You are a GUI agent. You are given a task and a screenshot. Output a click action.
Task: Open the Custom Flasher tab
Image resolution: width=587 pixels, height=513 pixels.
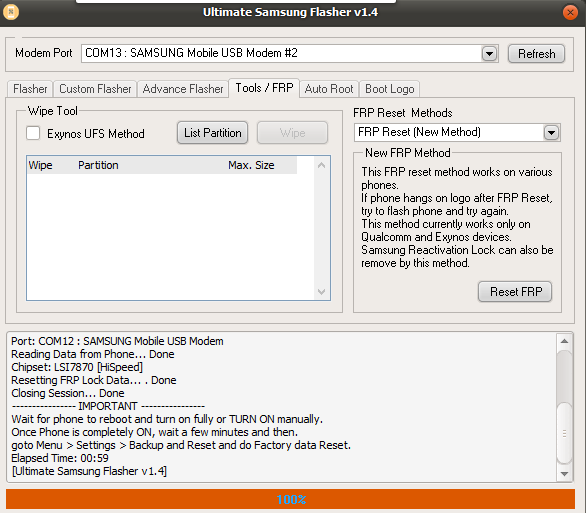coord(95,89)
